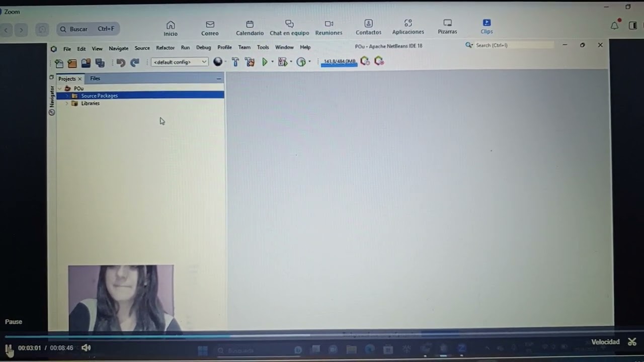Image resolution: width=644 pixels, height=362 pixels.
Task: Close the Projects tab
Action: point(79,79)
